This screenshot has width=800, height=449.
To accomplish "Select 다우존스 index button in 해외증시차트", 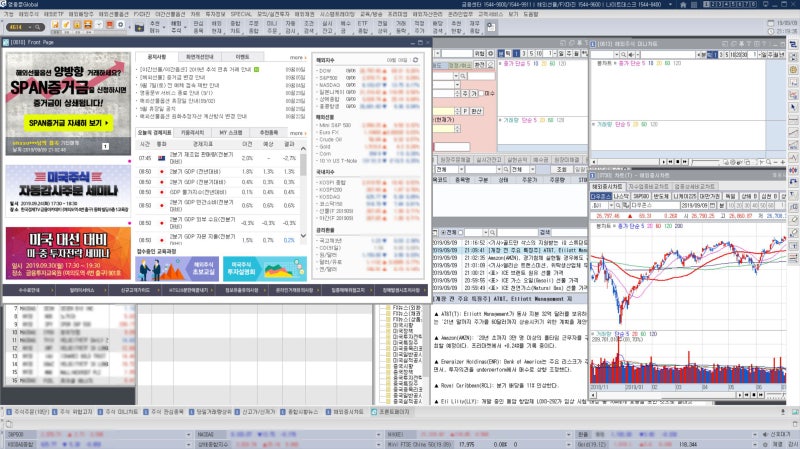I will coord(601,196).
